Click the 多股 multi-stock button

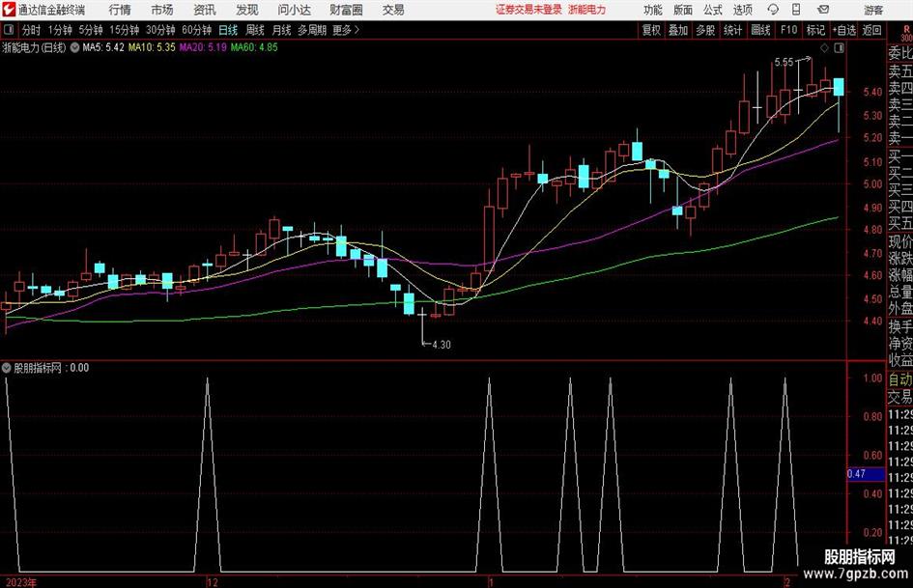pos(705,30)
